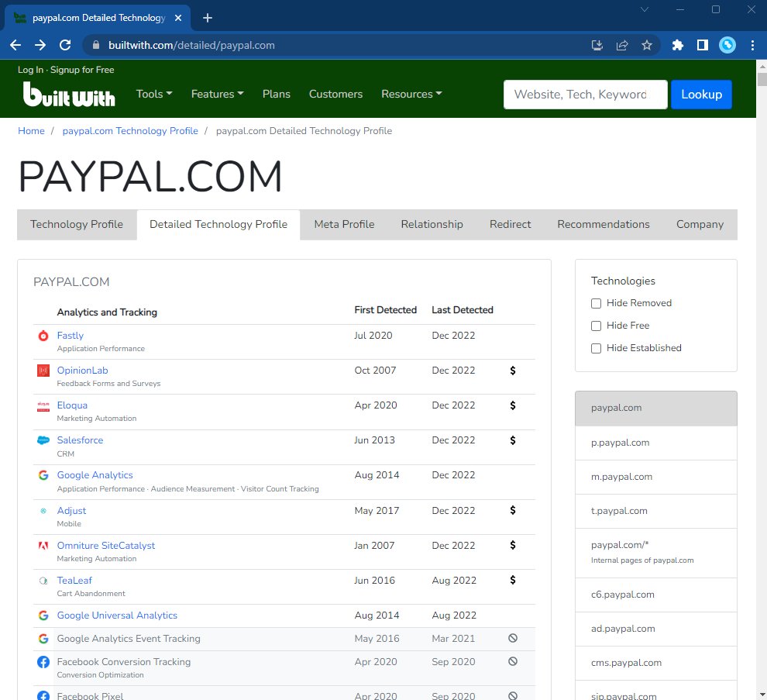Viewport: 767px width, 700px height.
Task: Switch to the Meta Profile tab
Action: pos(344,225)
